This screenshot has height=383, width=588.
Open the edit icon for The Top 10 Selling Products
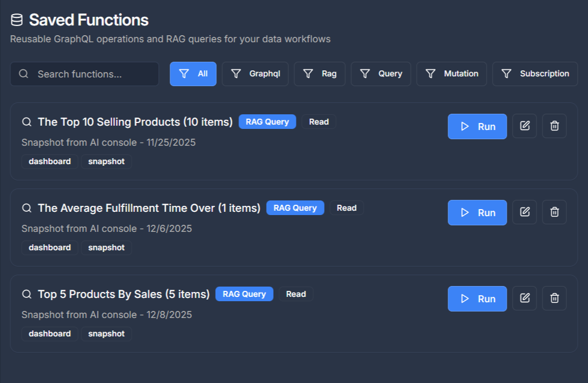524,126
